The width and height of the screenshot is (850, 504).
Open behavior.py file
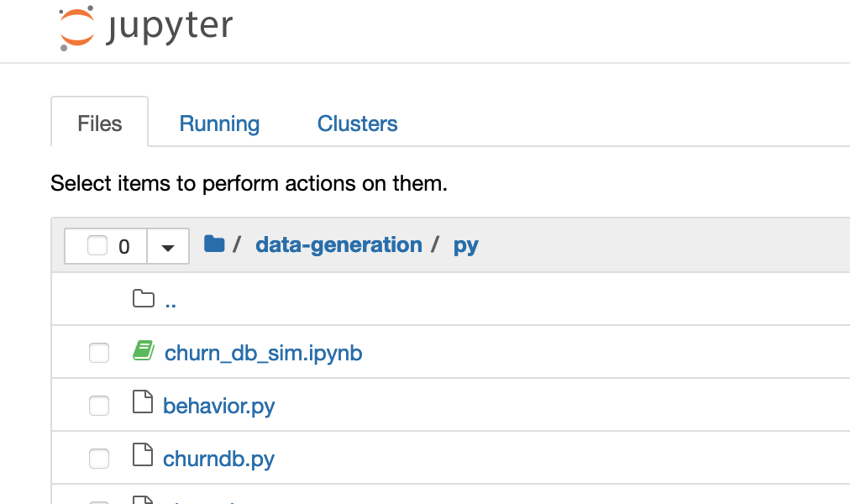point(219,406)
